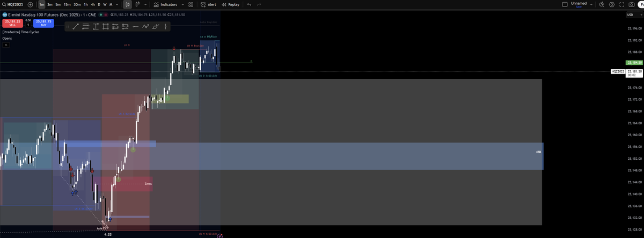Screen dimensions: 644x238
Task: Select the rectangle drawing tool
Action: pos(106,26)
